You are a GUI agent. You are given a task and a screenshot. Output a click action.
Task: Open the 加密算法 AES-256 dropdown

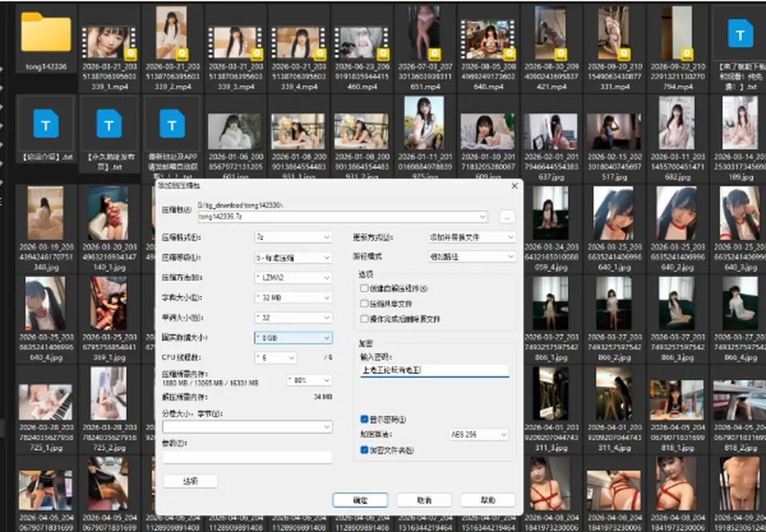coord(479,435)
